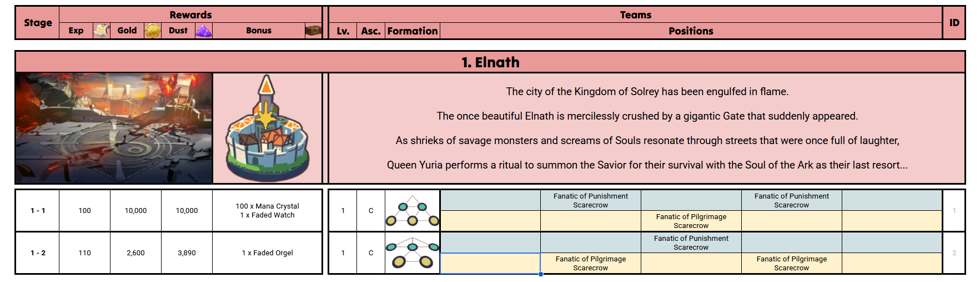The width and height of the screenshot is (980, 282).
Task: Select the Formation header cell
Action: click(x=412, y=31)
